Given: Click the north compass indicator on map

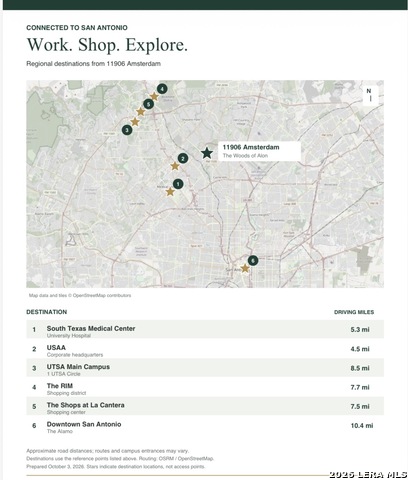Looking at the screenshot, I should pyautogui.click(x=370, y=95).
